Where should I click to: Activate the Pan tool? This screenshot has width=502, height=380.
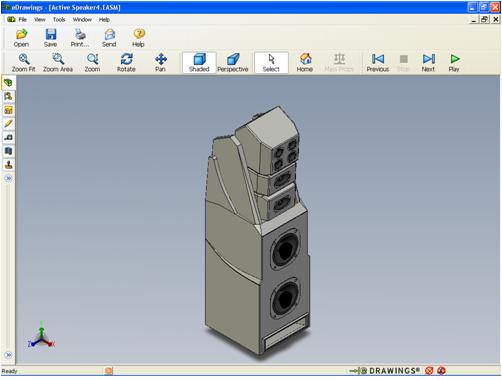[x=160, y=63]
